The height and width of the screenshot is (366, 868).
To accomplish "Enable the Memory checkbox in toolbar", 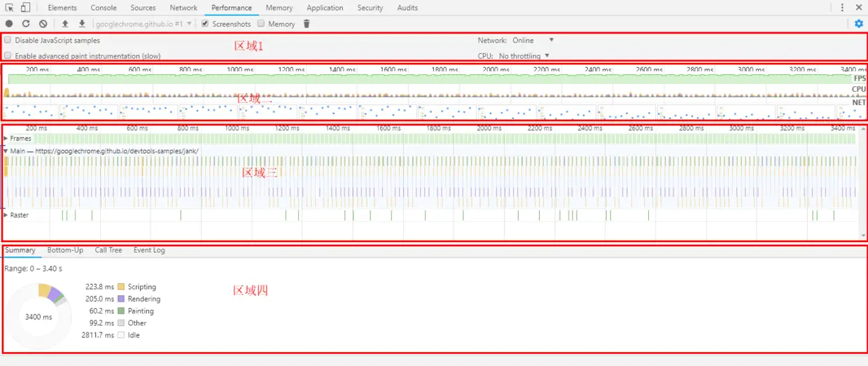I will (x=261, y=24).
